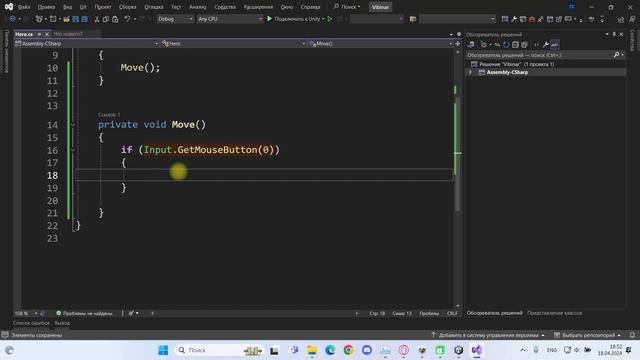This screenshot has width=640, height=360.
Task: Click the new project icon in toolbar
Action: [x=39, y=19]
